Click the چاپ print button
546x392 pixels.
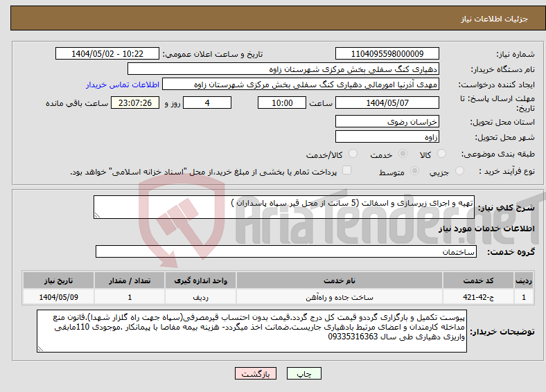click(x=303, y=373)
